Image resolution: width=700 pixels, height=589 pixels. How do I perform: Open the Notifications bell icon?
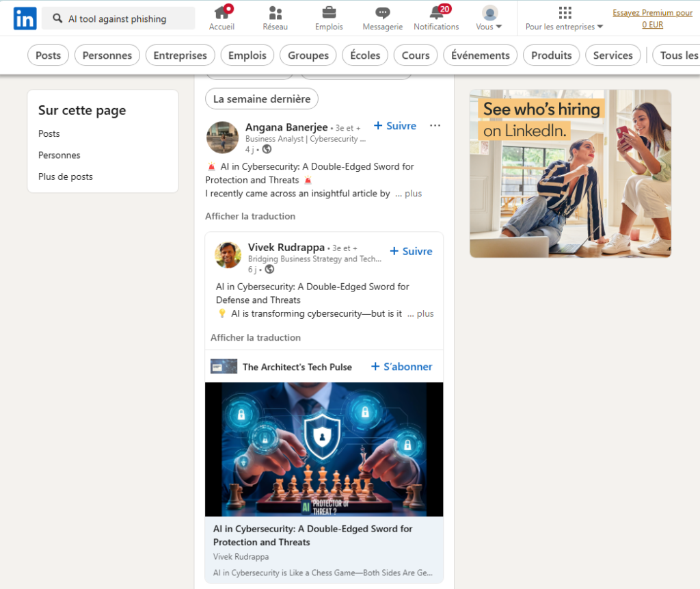pyautogui.click(x=436, y=13)
